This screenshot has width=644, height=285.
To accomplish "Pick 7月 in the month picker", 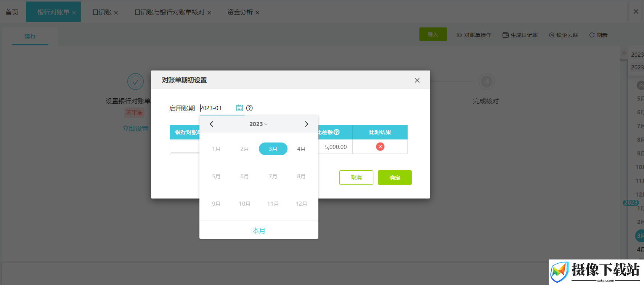I will point(273,176).
